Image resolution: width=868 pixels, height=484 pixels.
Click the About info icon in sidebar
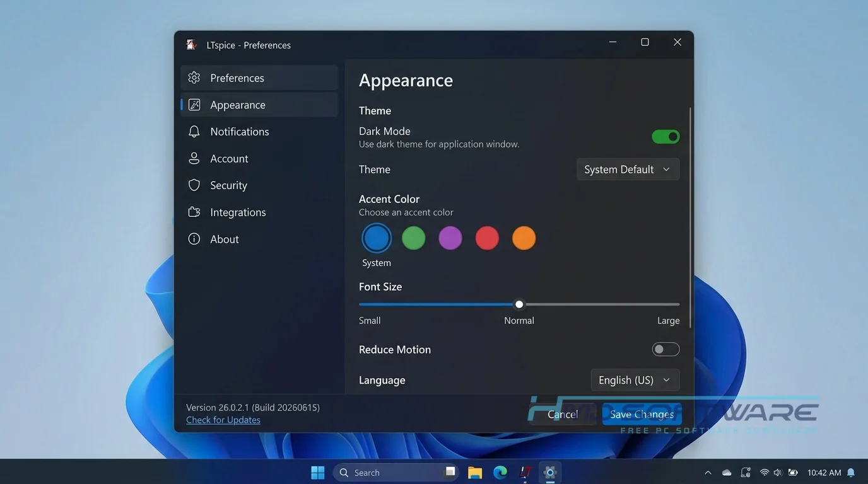[194, 239]
